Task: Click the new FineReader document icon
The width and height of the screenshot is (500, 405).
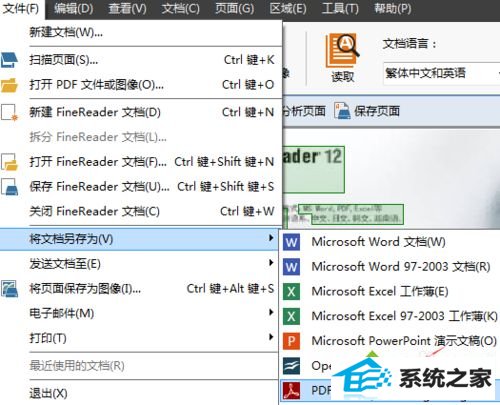Action: pyautogui.click(x=9, y=112)
